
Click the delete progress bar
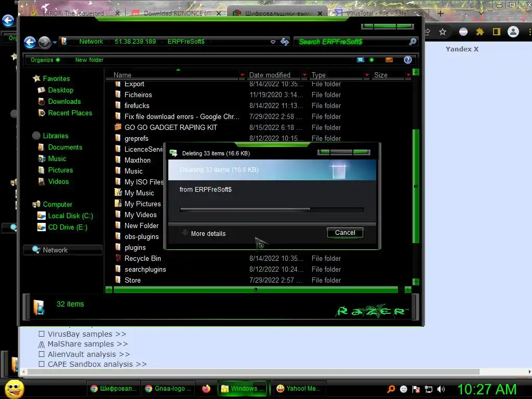(272, 210)
